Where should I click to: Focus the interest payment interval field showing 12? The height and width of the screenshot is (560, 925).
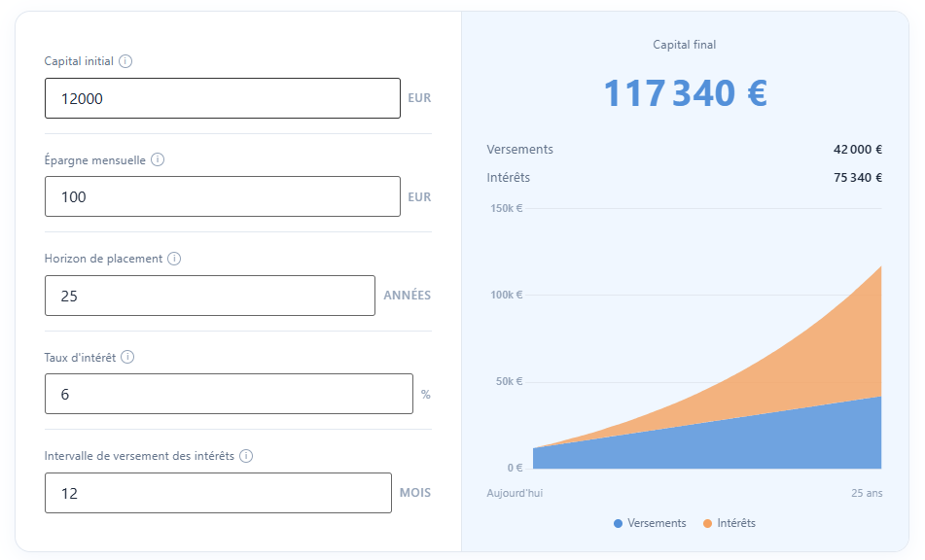coord(218,493)
